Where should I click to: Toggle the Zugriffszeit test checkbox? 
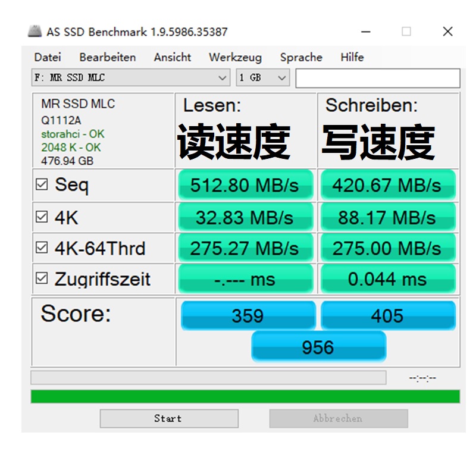(x=42, y=278)
